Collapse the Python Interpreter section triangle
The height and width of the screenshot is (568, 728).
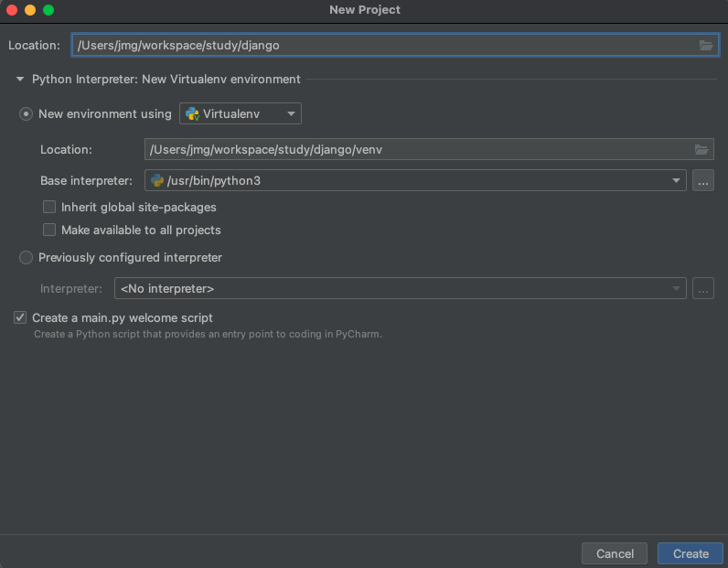[x=20, y=80]
